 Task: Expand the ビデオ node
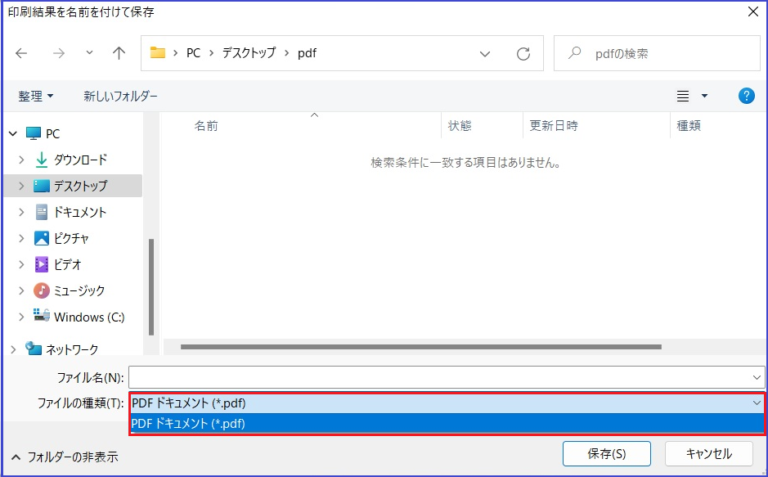(21, 264)
